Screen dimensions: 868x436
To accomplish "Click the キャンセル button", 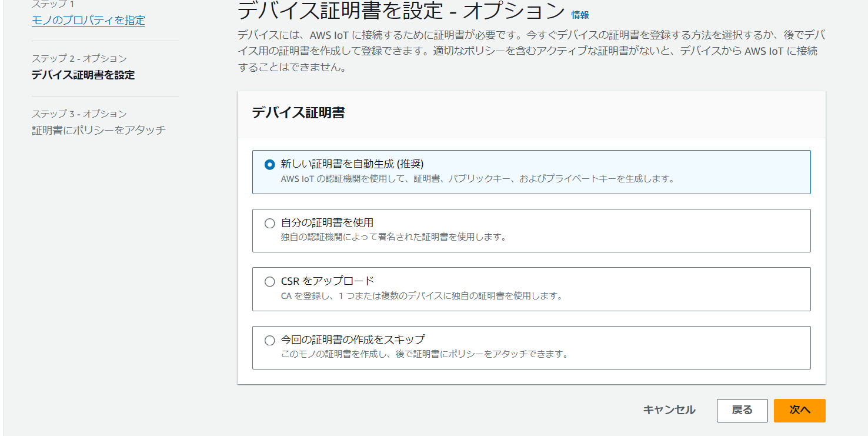I will (x=669, y=410).
